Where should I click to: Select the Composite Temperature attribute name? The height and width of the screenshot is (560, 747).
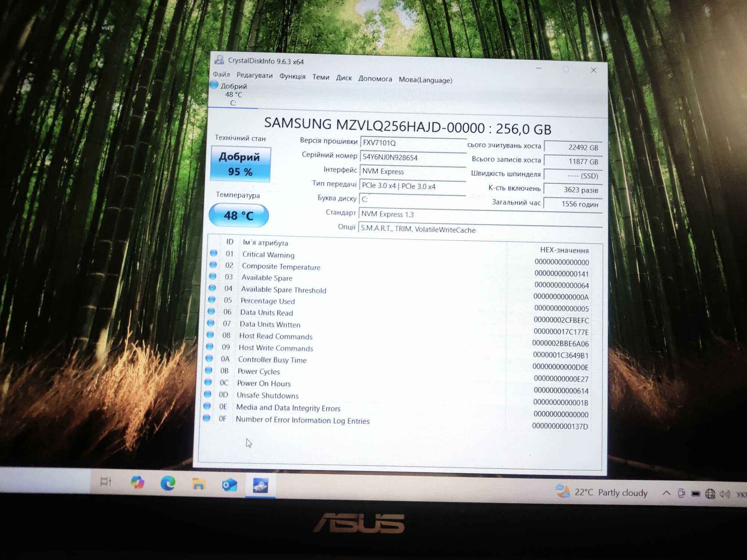[281, 267]
